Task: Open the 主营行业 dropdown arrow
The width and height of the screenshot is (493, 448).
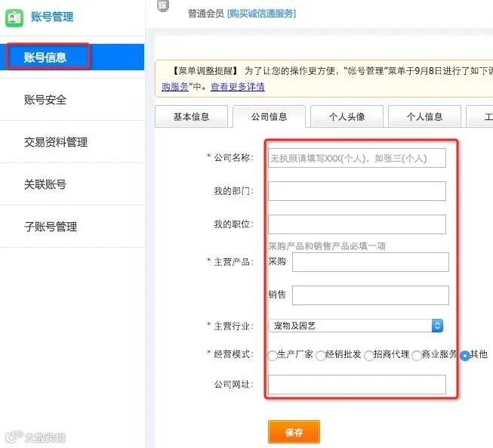Action: tap(437, 326)
